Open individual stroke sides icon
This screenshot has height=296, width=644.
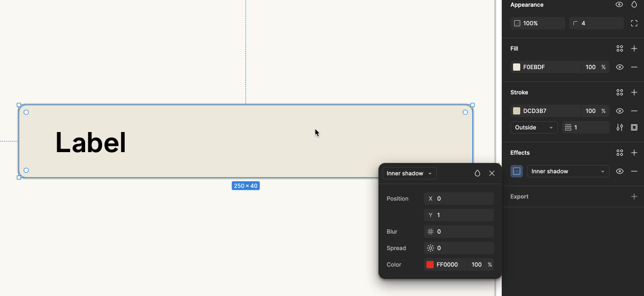coord(634,127)
